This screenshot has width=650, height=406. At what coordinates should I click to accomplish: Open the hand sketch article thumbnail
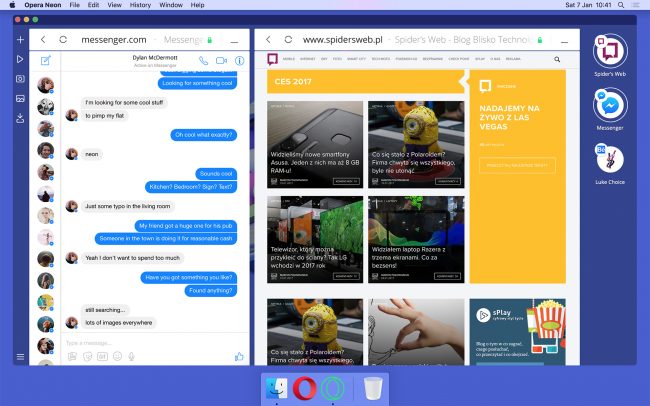pos(416,332)
